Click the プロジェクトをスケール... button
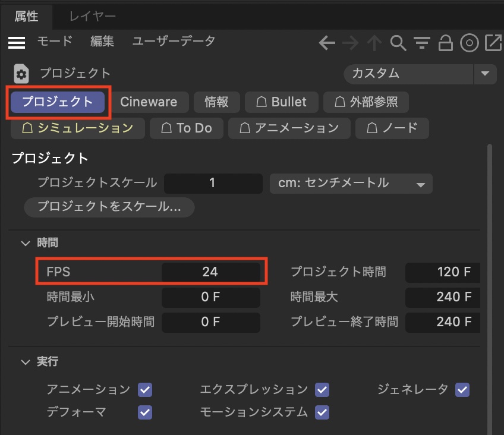Viewport: 504px width, 435px height. [109, 207]
